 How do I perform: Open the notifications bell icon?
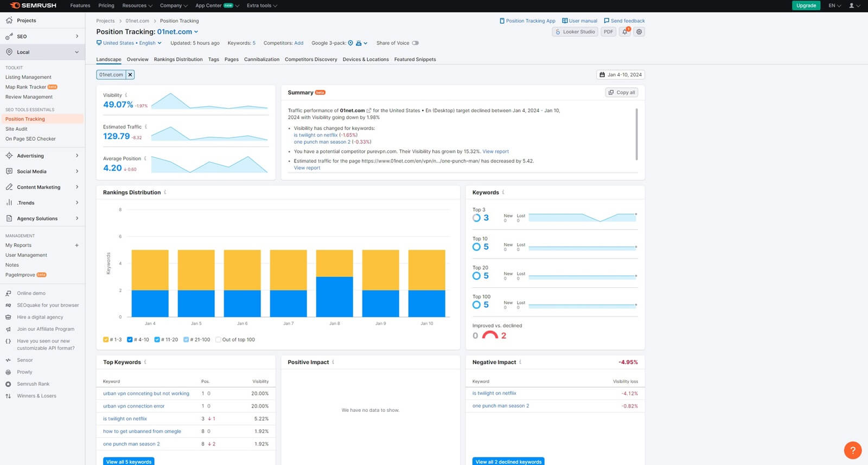[x=625, y=32]
